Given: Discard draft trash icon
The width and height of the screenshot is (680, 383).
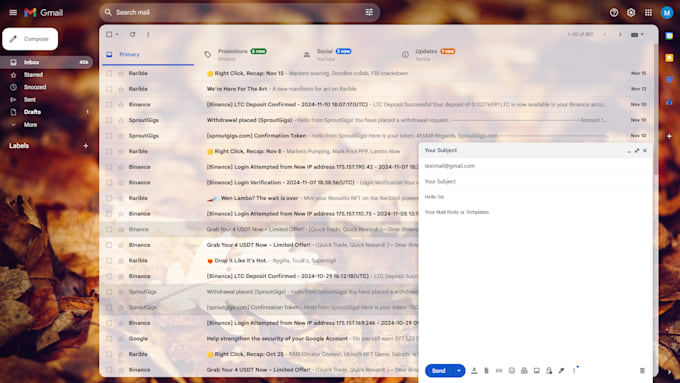Looking at the screenshot, I should [642, 370].
